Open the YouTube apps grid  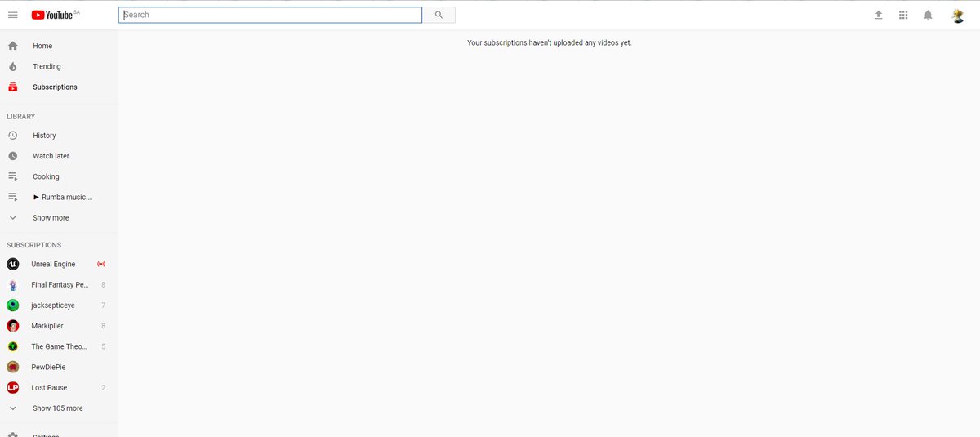point(903,15)
